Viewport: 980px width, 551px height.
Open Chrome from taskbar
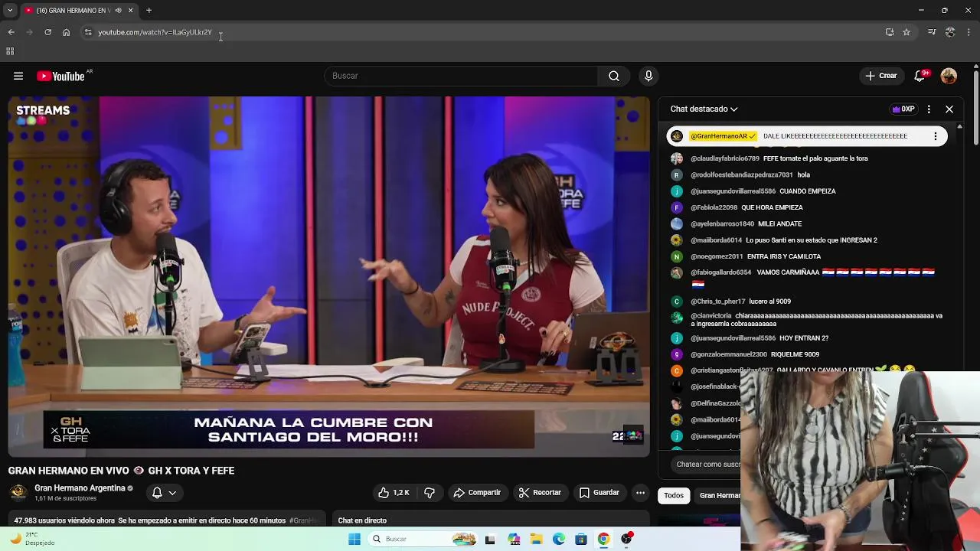coord(603,539)
